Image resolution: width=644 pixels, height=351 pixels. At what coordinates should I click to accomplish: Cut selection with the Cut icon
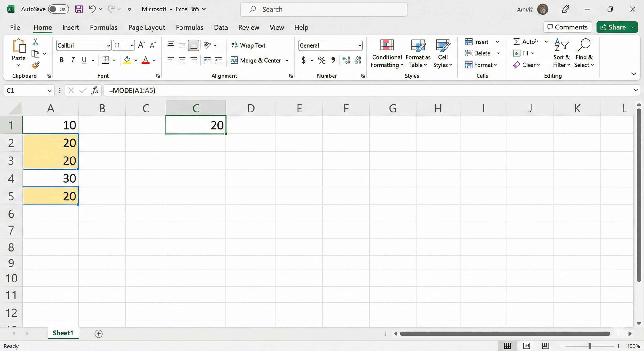35,41
